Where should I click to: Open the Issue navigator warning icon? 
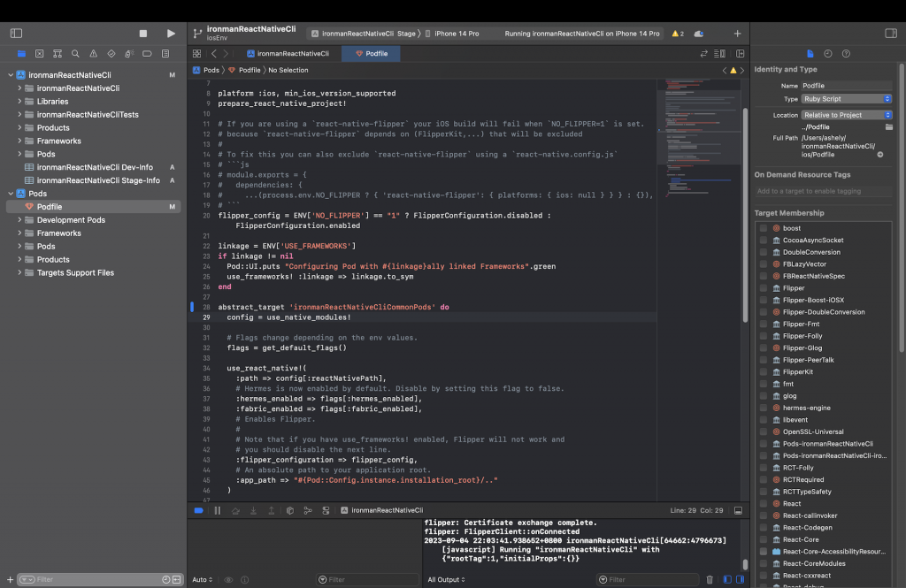tap(93, 54)
